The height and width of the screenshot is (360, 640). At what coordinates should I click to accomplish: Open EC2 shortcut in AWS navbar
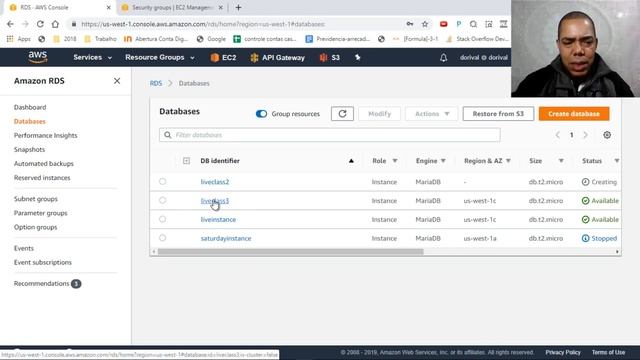pos(223,58)
